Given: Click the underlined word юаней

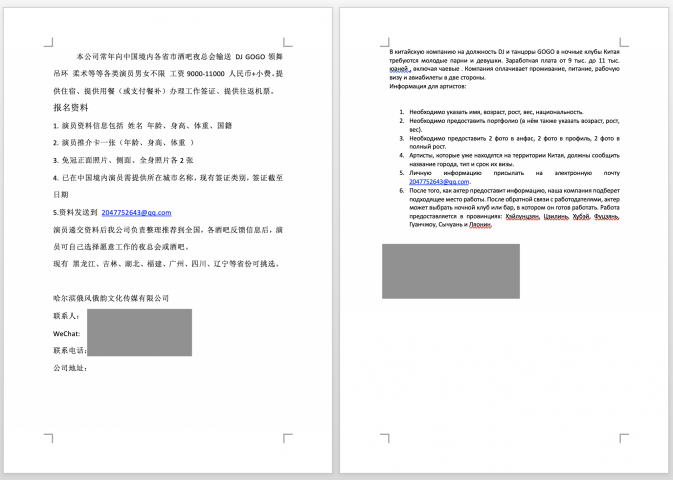Looking at the screenshot, I should click(400, 69).
